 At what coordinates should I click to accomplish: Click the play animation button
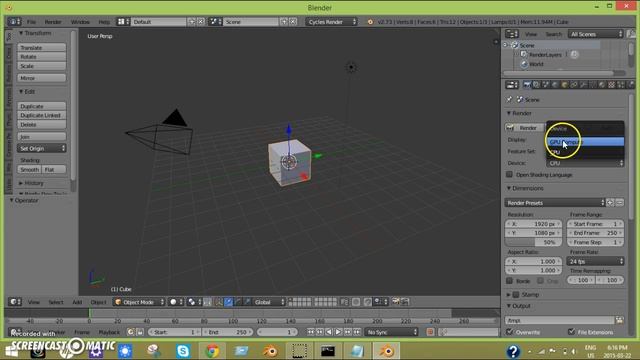click(x=338, y=332)
